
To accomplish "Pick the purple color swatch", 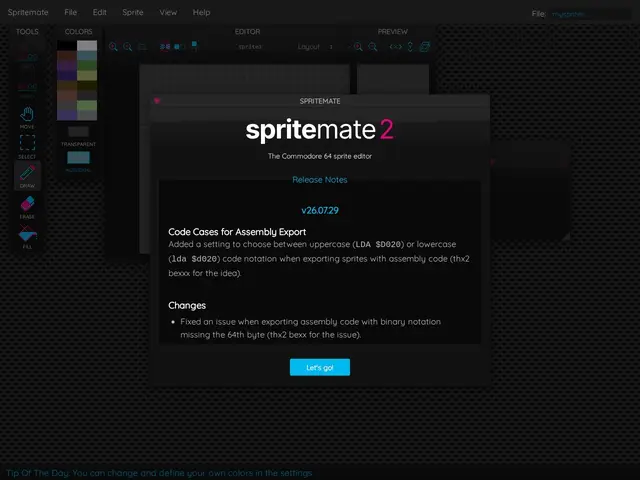I will tap(67, 65).
